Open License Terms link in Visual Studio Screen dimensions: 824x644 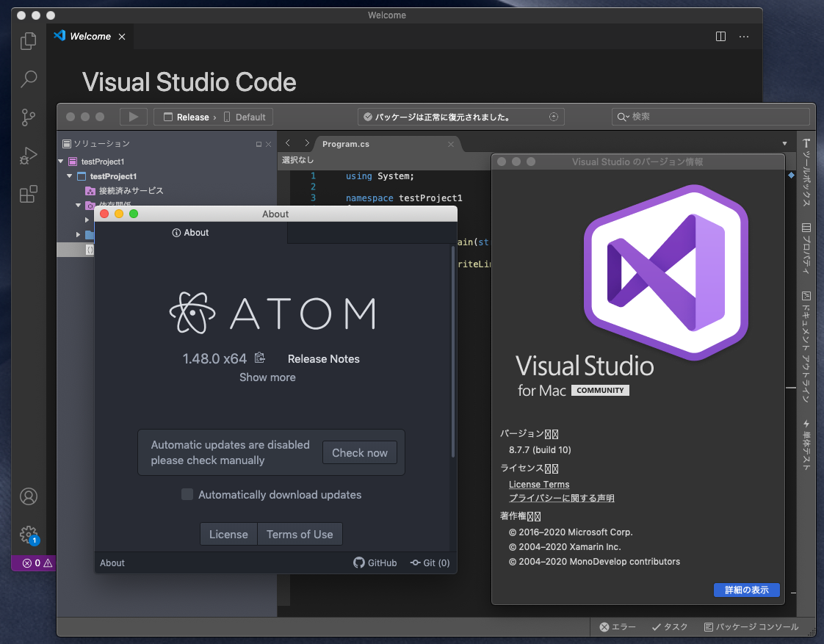(x=538, y=485)
